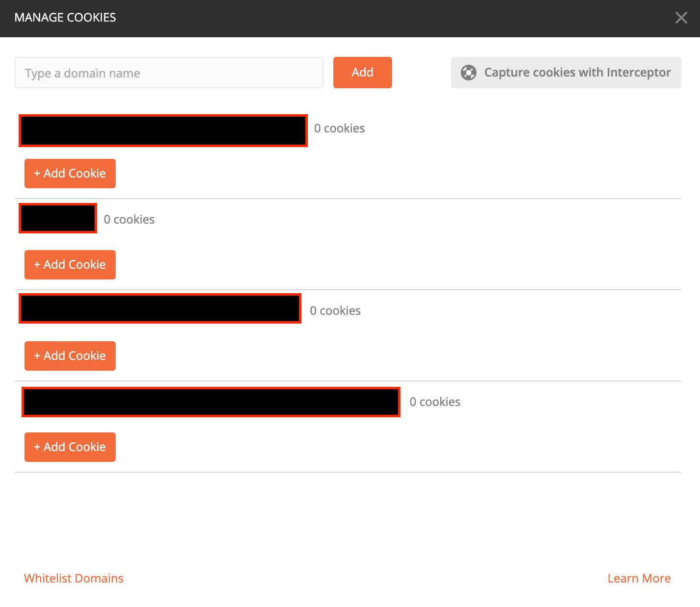Click the orange Add button
700x607 pixels.
[x=362, y=72]
